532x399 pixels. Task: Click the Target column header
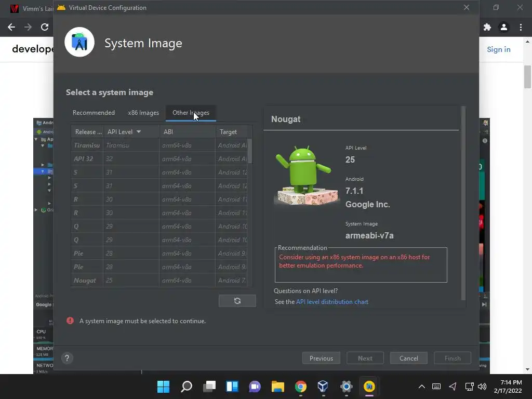(x=233, y=131)
